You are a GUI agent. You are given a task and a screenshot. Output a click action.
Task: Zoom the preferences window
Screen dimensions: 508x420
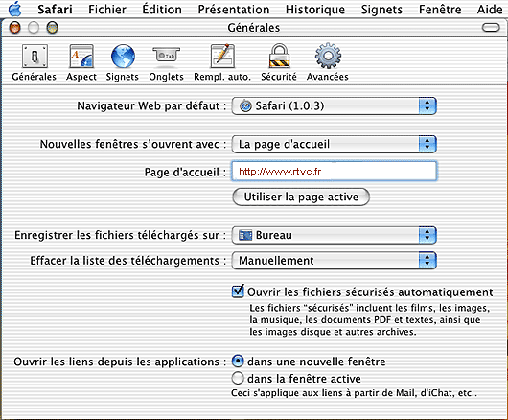click(x=52, y=28)
